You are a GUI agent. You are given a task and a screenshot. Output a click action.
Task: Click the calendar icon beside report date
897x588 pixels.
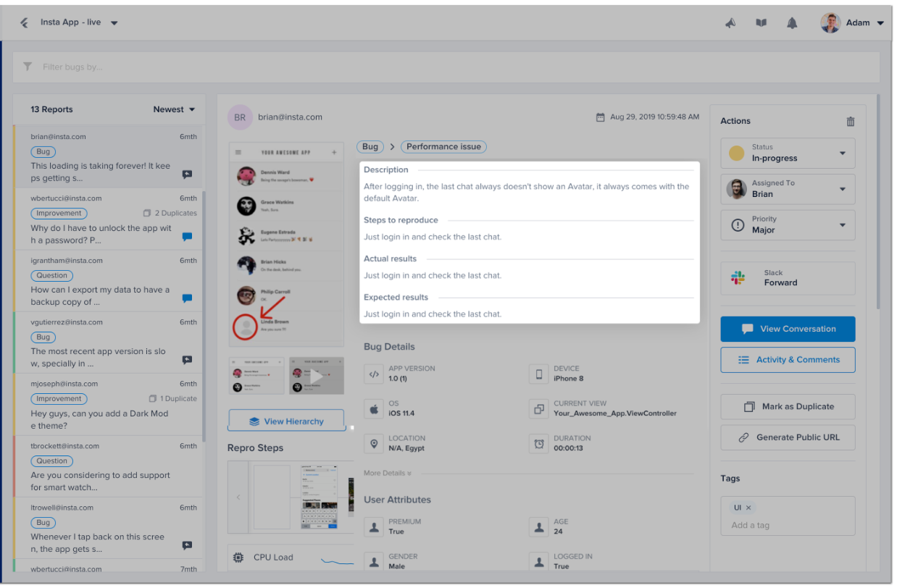600,117
